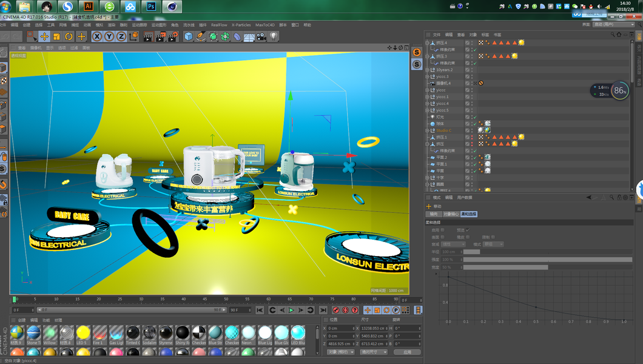This screenshot has height=364, width=643.
Task: Play the animation forward
Action: point(291,310)
